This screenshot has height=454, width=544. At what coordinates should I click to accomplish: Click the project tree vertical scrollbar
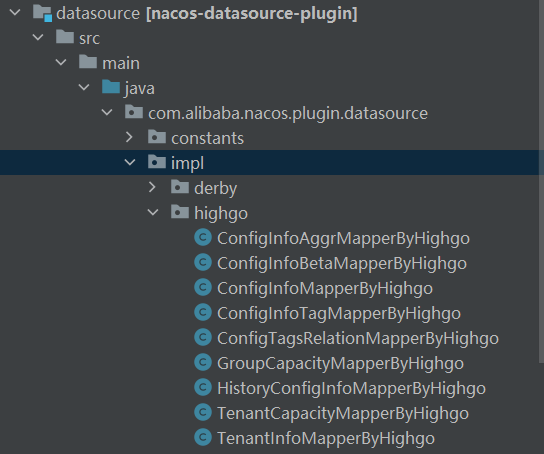coord(541,180)
